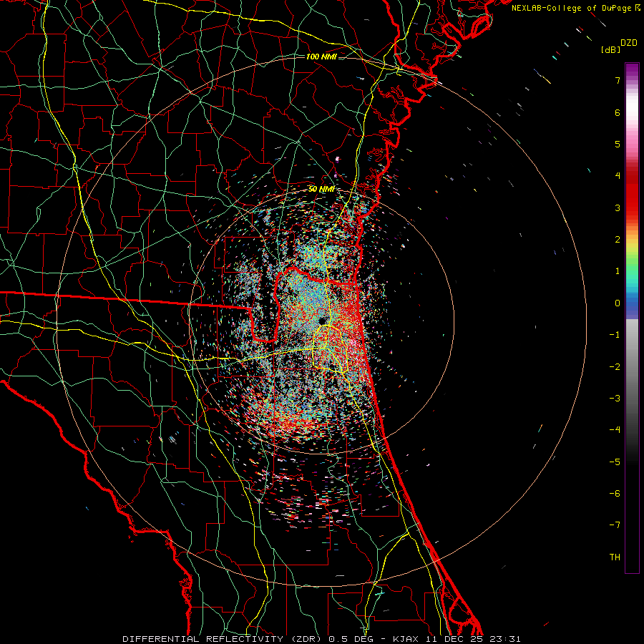Click the legend value "6"

point(618,112)
